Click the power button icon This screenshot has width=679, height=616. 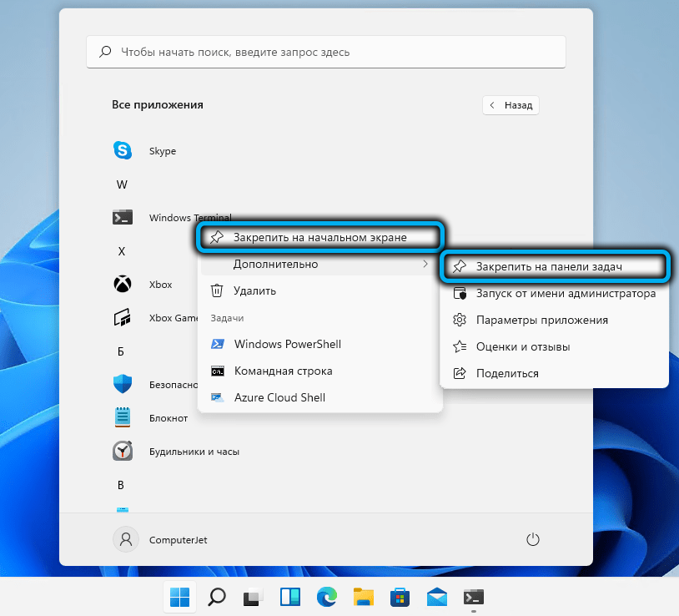tap(533, 539)
